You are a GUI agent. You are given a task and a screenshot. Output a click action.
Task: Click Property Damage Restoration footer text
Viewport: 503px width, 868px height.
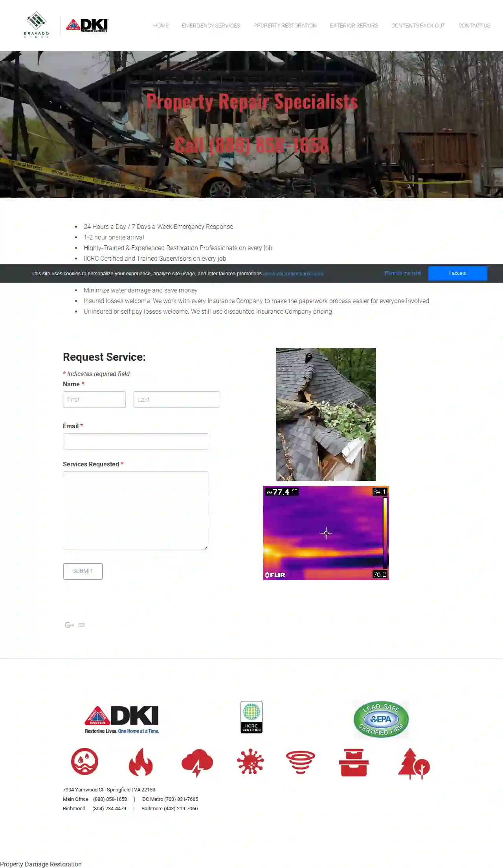click(41, 864)
